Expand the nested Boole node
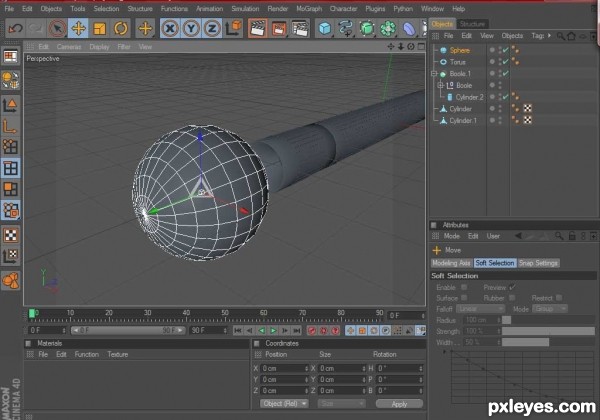 tap(440, 85)
